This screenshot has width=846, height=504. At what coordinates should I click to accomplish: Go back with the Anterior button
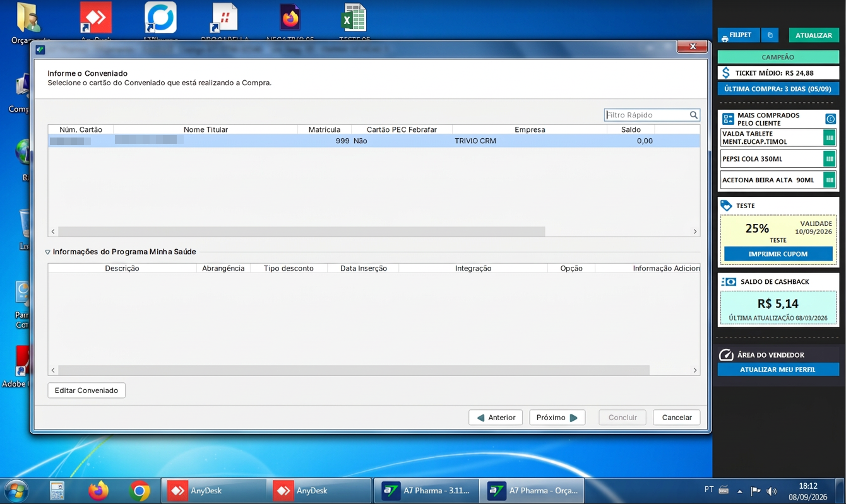point(496,418)
